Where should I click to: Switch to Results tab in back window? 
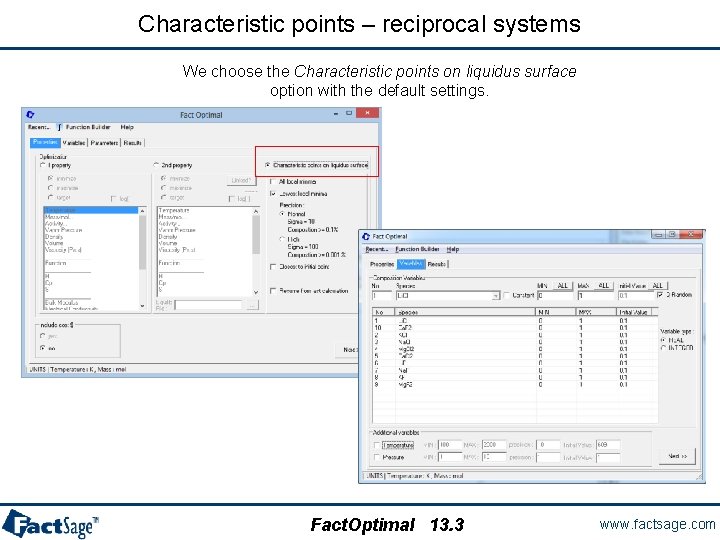tap(132, 143)
